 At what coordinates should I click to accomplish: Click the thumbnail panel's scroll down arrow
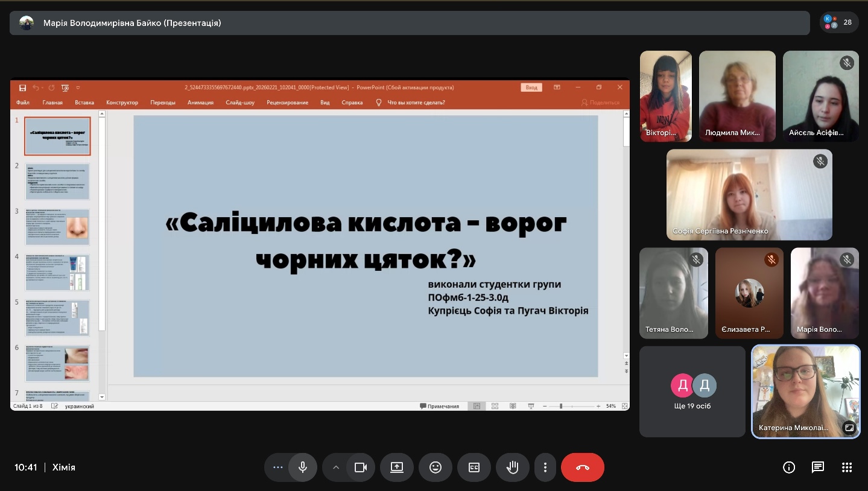[x=101, y=397]
